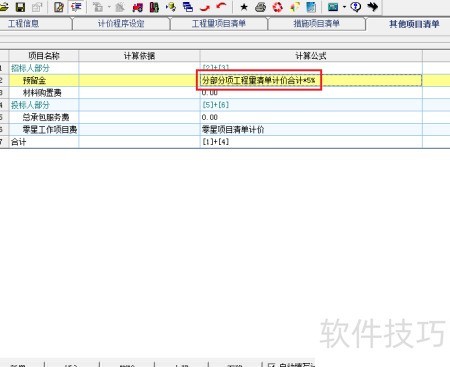The width and height of the screenshot is (450, 367).
Task: Click the 计算依据 column header
Action: point(139,56)
